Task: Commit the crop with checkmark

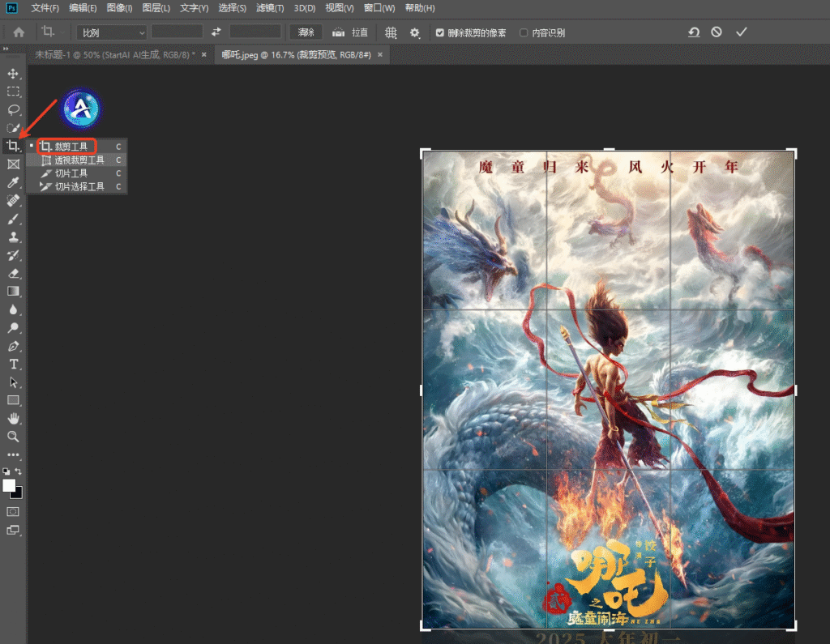Action: coord(741,32)
